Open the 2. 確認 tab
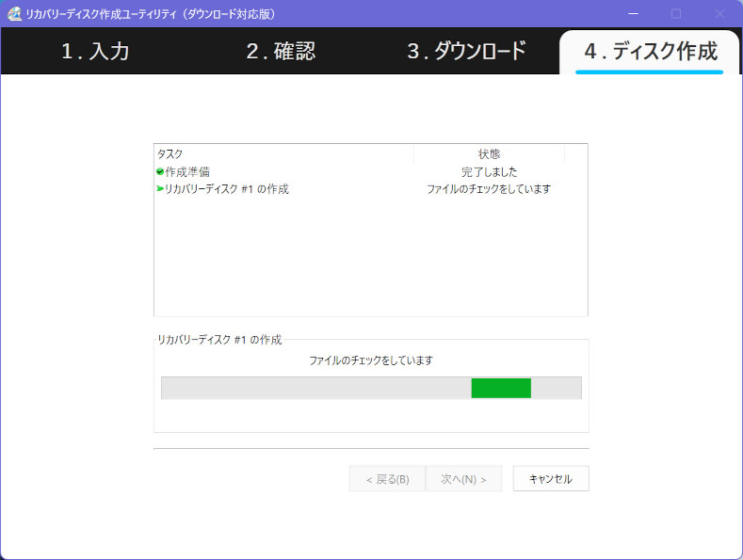Viewport: 743px width, 560px height. 281,51
